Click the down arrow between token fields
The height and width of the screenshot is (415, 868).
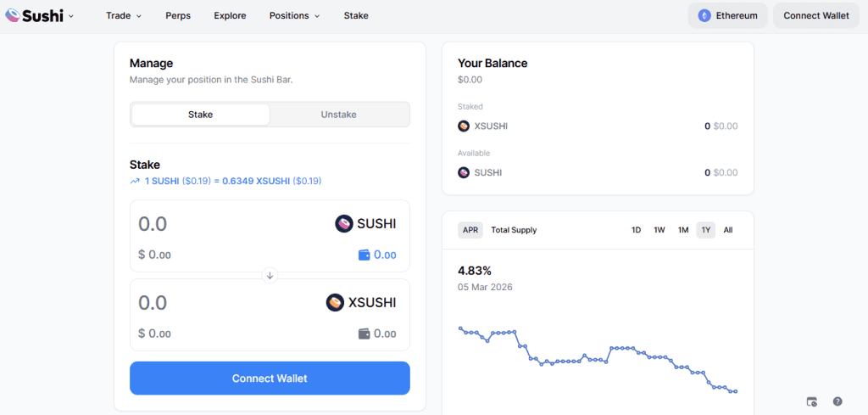(x=270, y=275)
